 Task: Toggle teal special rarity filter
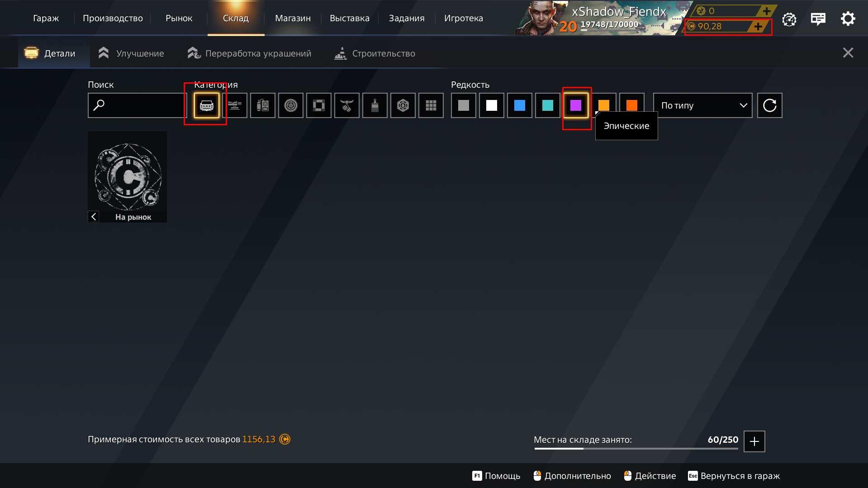click(548, 105)
